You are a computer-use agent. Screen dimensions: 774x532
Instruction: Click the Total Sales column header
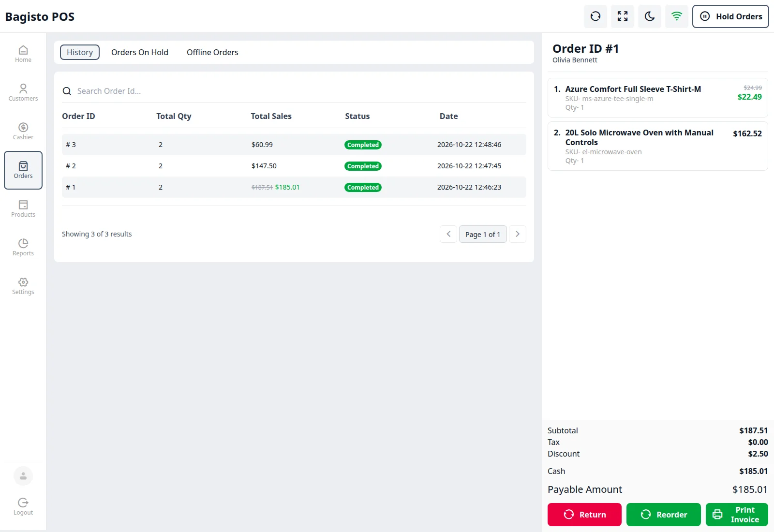(x=271, y=116)
